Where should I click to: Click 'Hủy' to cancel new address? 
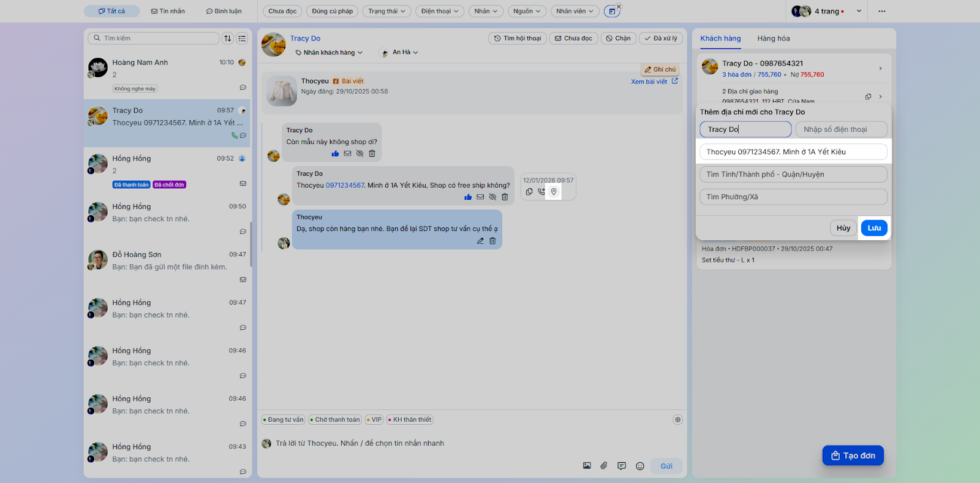(x=843, y=228)
